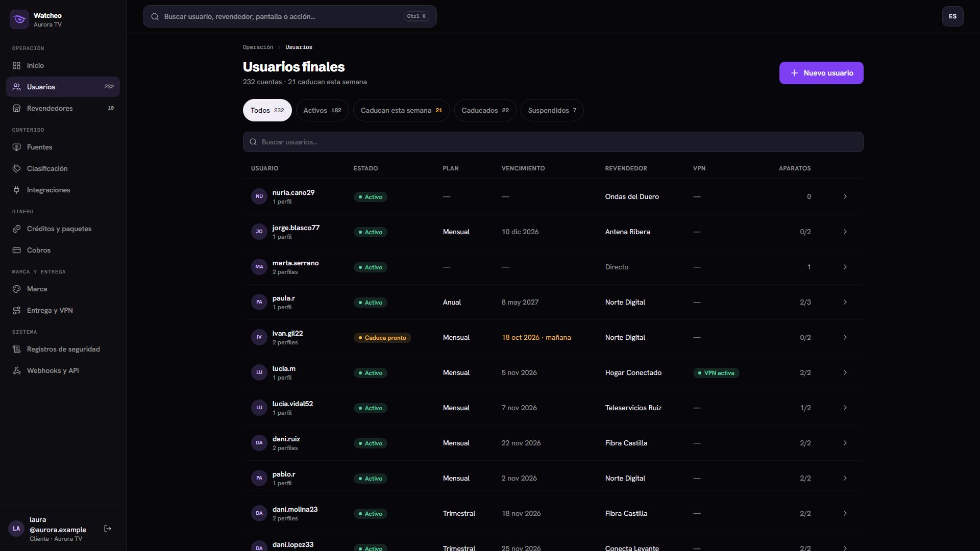Click the NU avatar for nuria.cano29
Image resolution: width=980 pixels, height=551 pixels.
click(x=259, y=196)
